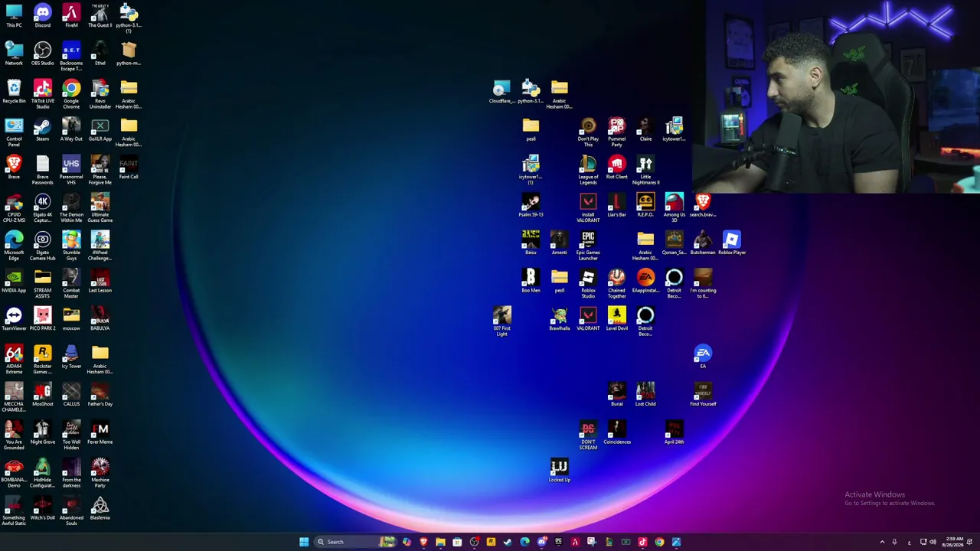This screenshot has height=551, width=980.
Task: Select the Find Yourself game icon
Action: 703,394
